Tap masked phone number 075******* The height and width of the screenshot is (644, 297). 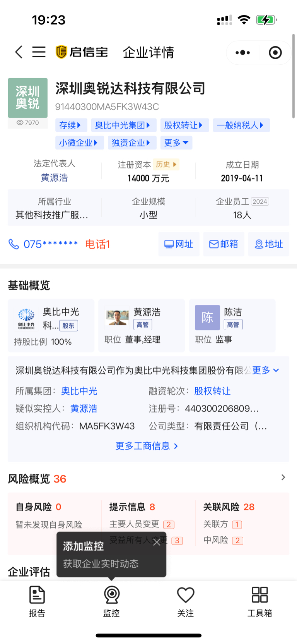pos(51,244)
